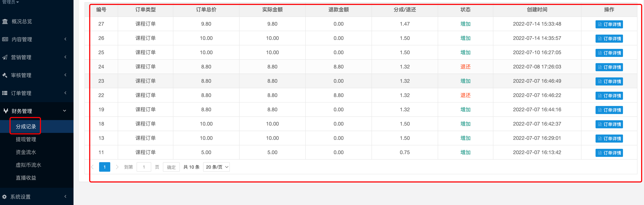Click 8.80 refund amount in row 24
This screenshot has height=205, width=644.
(338, 67)
